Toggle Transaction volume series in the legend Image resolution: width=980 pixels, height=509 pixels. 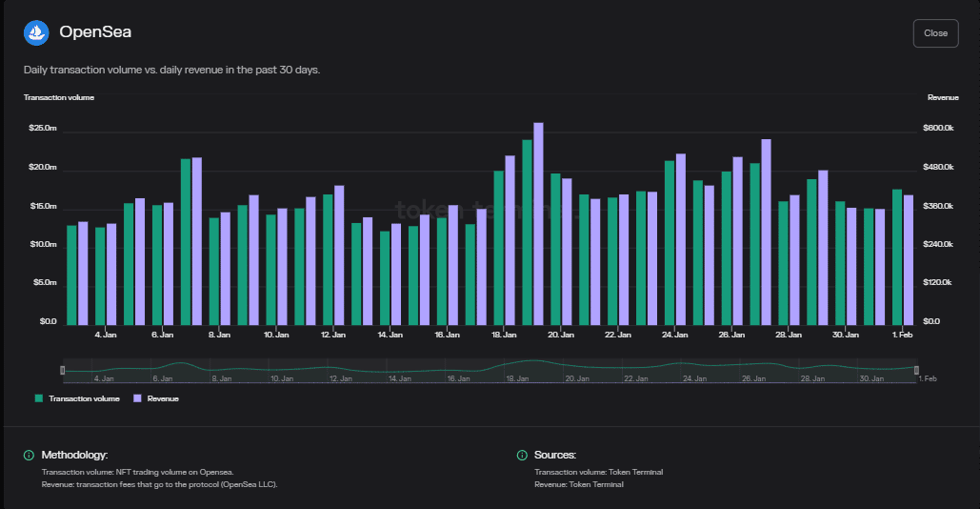point(77,398)
